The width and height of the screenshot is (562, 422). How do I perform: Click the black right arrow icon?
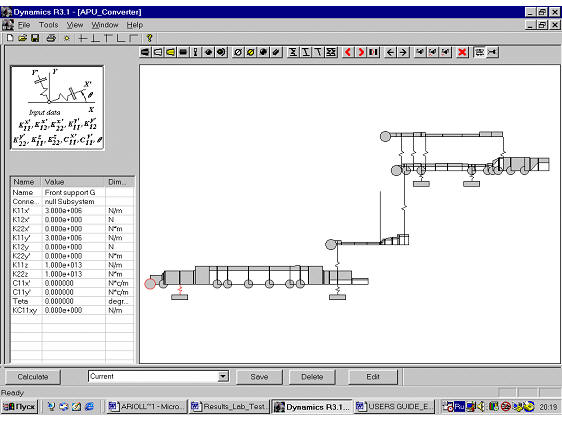pyautogui.click(x=403, y=52)
